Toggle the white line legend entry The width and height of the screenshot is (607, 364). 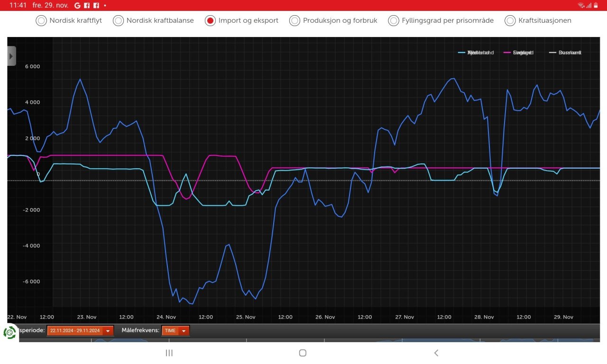[565, 52]
